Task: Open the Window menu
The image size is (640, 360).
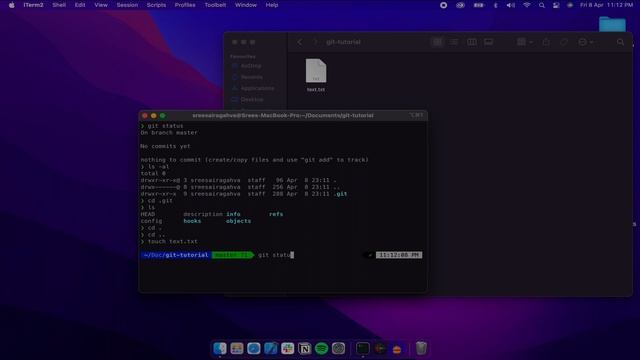Action: coord(246,5)
